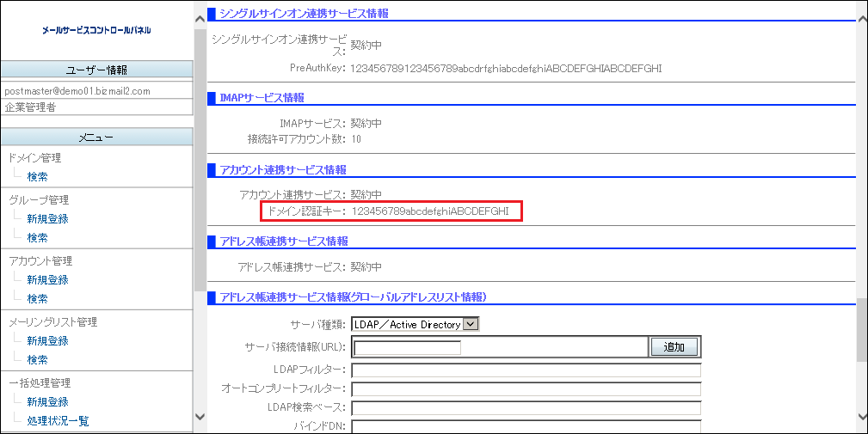Click main panel scrollbar down arrow
Image resolution: width=868 pixels, height=434 pixels.
862,416
